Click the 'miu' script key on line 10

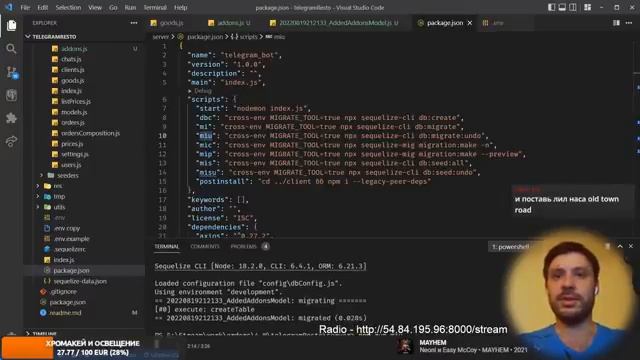tap(206, 136)
